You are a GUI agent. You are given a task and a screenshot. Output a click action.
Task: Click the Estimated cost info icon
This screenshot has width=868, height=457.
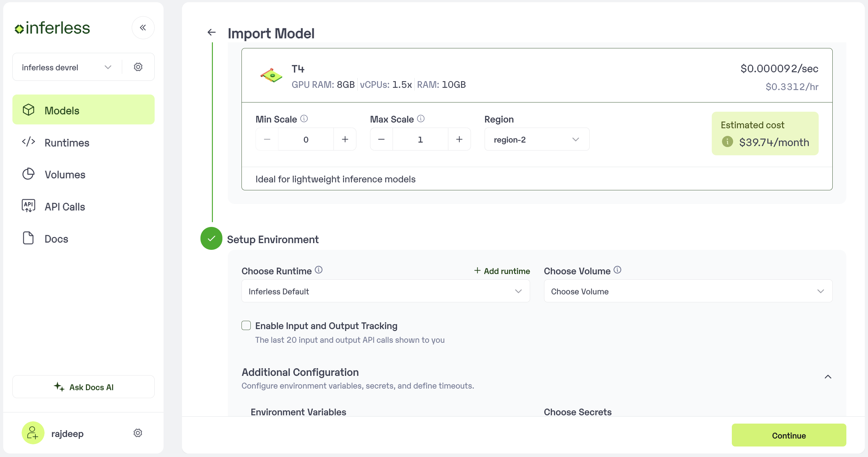pos(727,142)
